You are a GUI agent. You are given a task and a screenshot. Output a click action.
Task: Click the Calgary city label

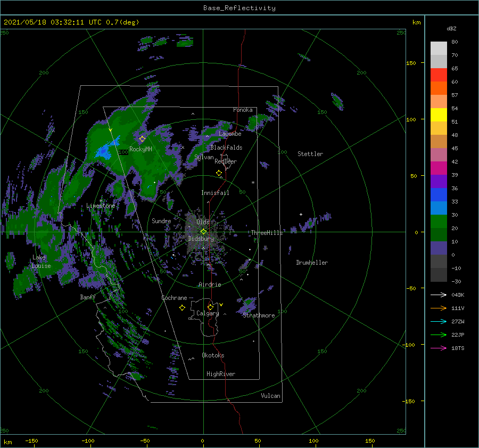(208, 313)
